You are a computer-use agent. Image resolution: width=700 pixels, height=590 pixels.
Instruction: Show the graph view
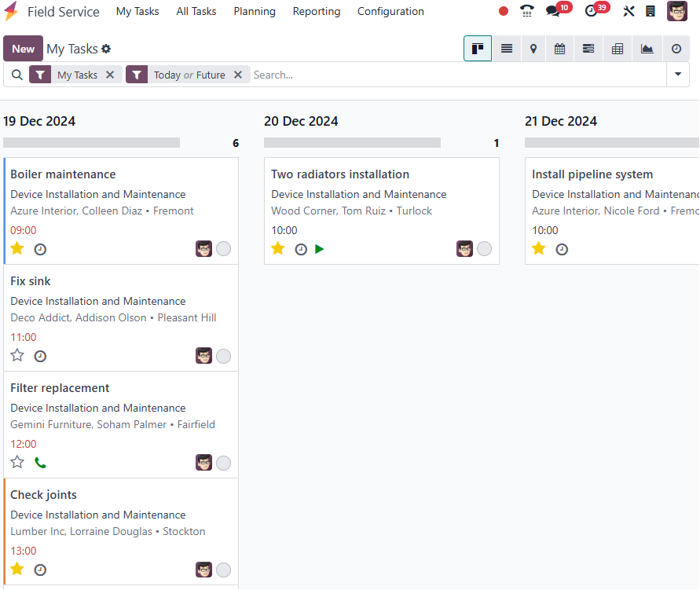click(647, 49)
